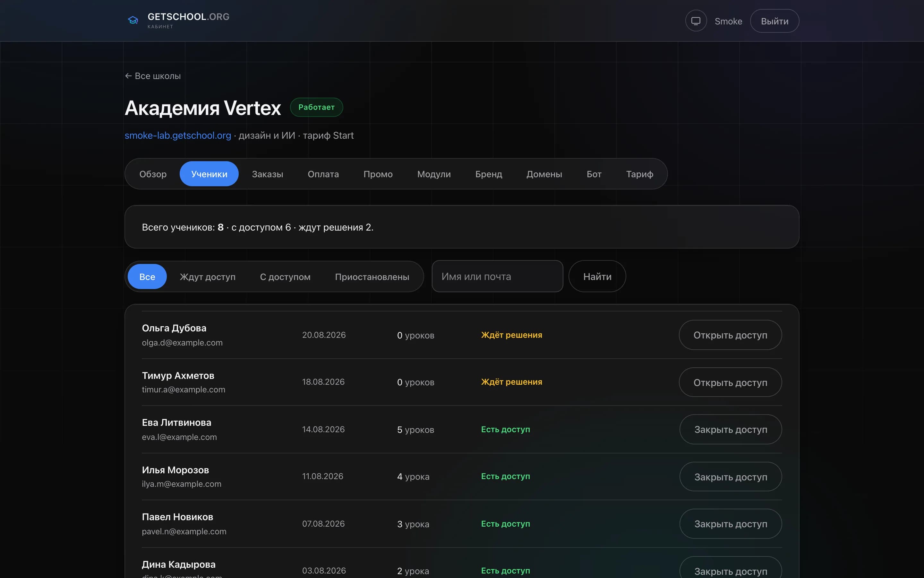This screenshot has width=924, height=578.
Task: Click the 3 урока lesson count
Action: point(413,524)
